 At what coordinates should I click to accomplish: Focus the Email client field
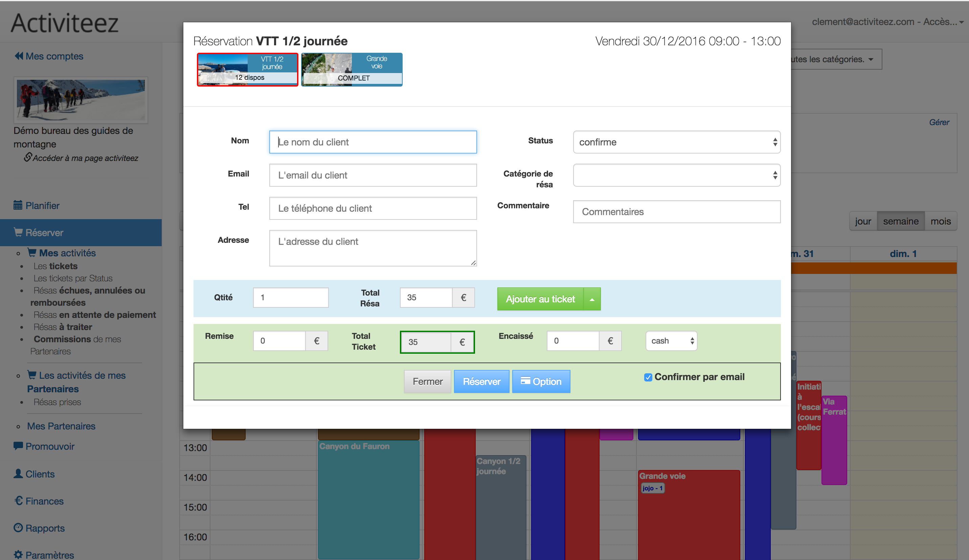[x=373, y=175]
